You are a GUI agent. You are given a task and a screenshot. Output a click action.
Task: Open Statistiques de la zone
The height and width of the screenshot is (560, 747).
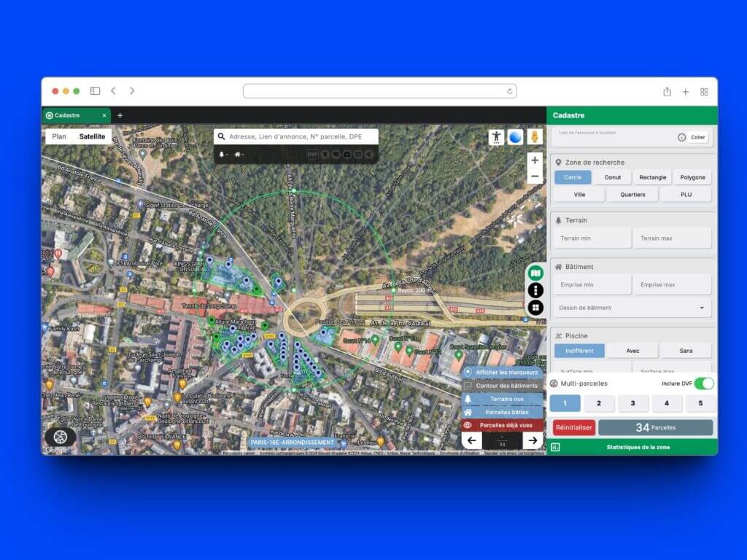[x=638, y=447]
